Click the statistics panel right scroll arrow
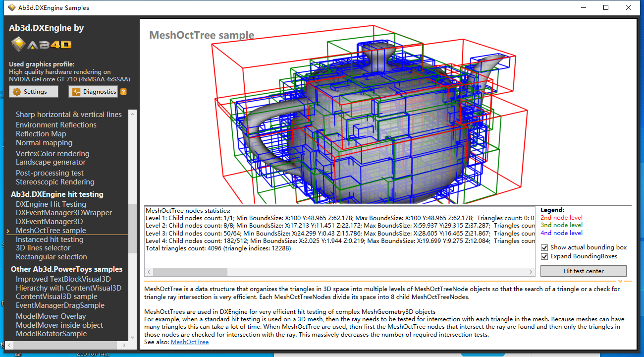Image resolution: width=644 pixels, height=357 pixels. coord(530,272)
